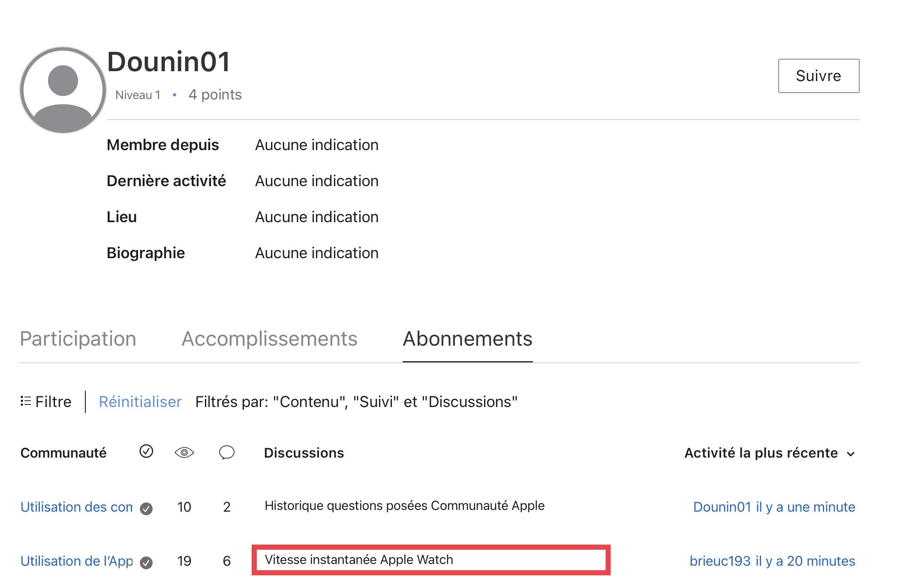This screenshot has width=897, height=588.
Task: Open Vitesse instantanée Apple Watch discussion
Action: point(359,560)
